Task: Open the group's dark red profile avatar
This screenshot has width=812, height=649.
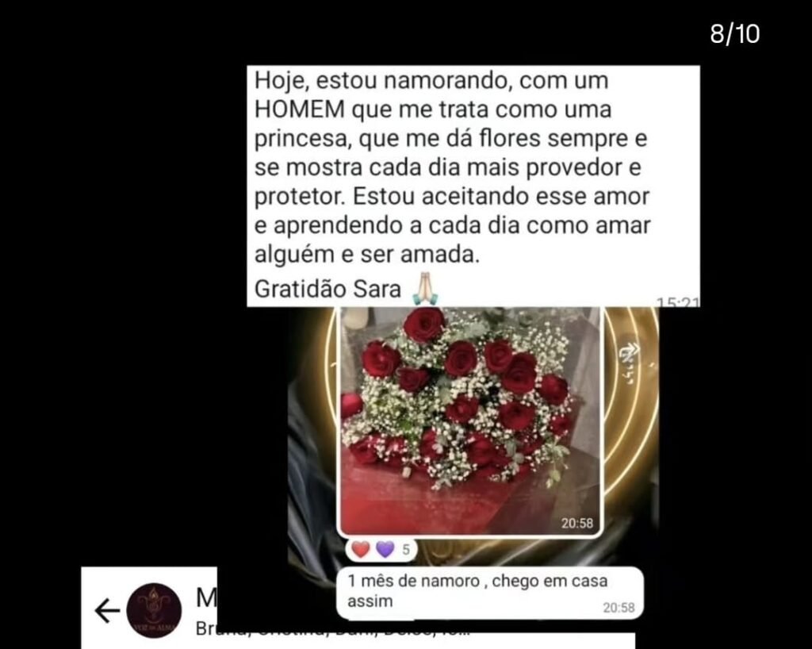Action: coord(154,610)
